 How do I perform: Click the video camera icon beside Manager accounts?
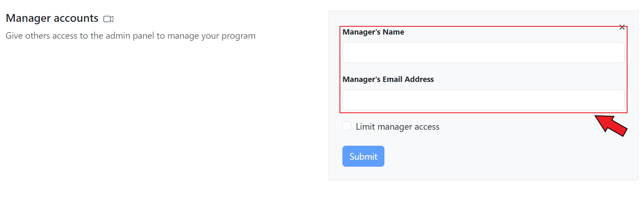click(108, 19)
